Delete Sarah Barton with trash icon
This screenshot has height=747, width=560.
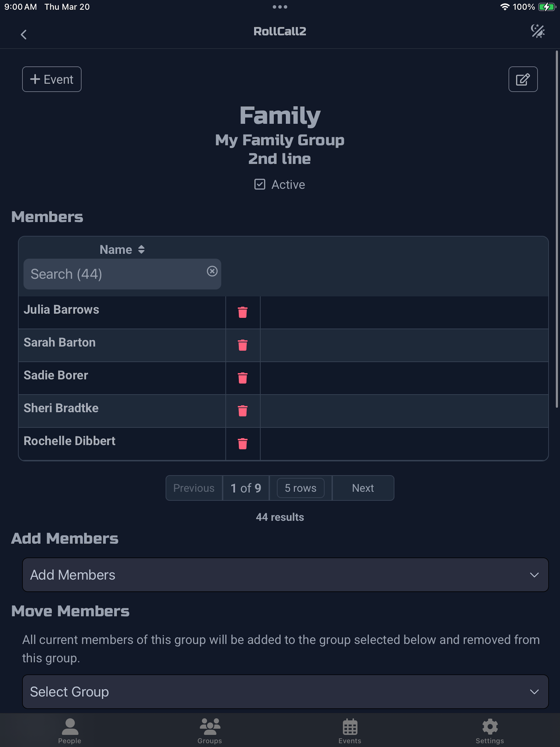[x=243, y=345]
